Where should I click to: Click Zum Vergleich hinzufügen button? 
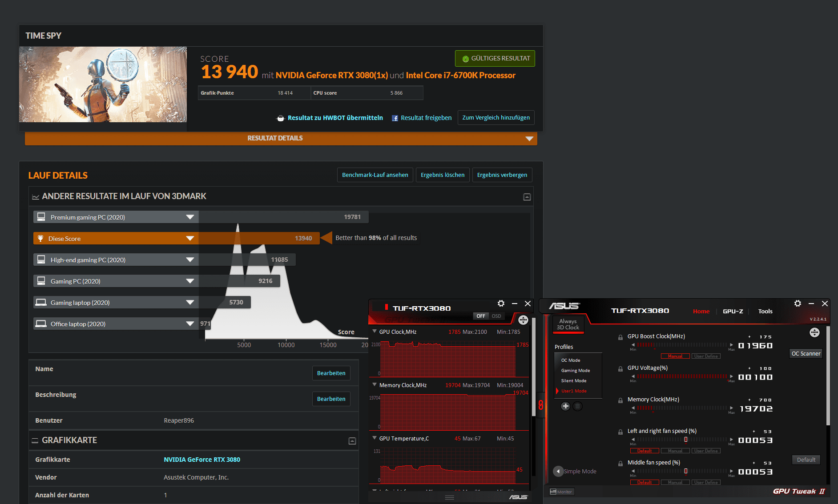pyautogui.click(x=496, y=117)
